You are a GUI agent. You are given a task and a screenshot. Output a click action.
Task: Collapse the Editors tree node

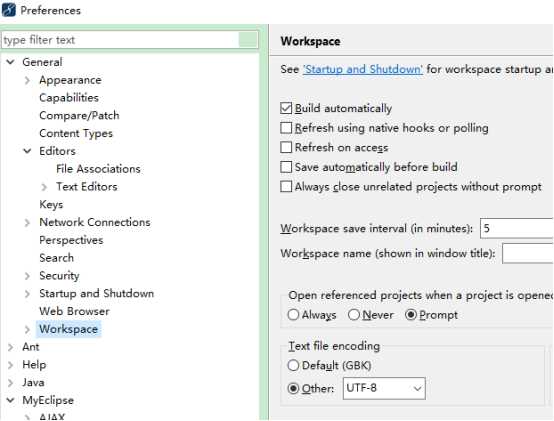tap(27, 151)
